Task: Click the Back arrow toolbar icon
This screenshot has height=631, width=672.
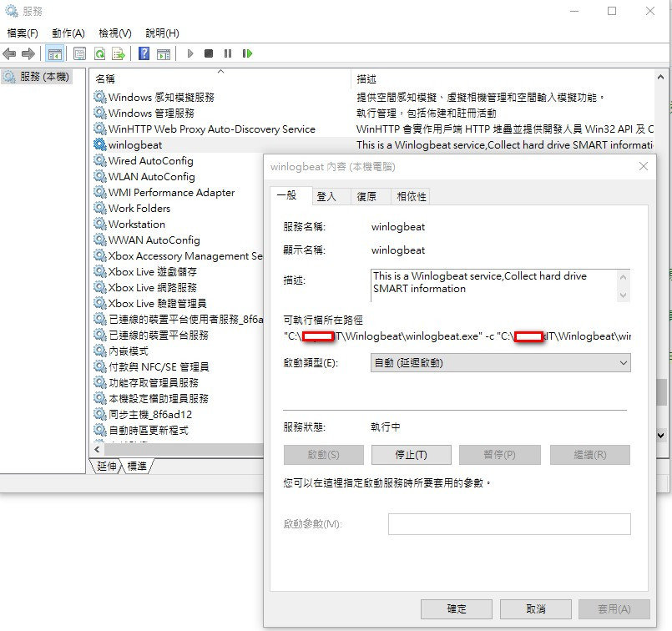Action: pos(9,53)
